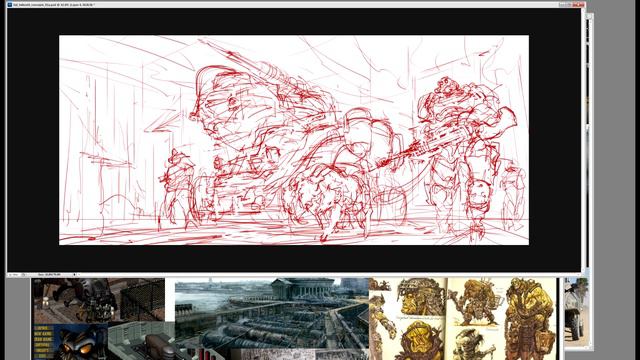Image resolution: width=640 pixels, height=360 pixels.
Task: Click the Photoshop document icon in title bar
Action: click(10, 4)
